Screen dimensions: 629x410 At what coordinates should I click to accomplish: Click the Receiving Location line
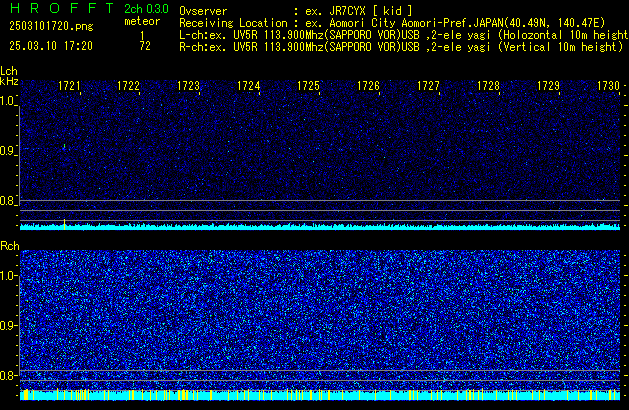(392, 23)
